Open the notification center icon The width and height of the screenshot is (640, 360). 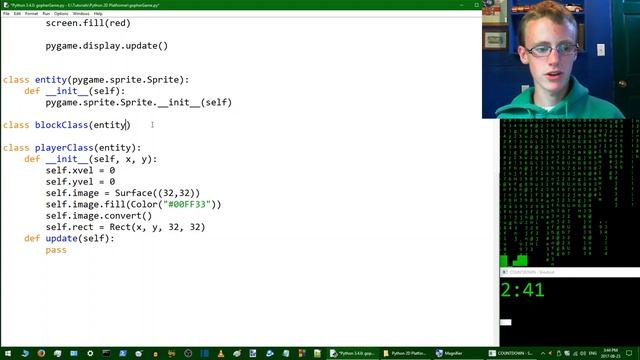(x=629, y=353)
